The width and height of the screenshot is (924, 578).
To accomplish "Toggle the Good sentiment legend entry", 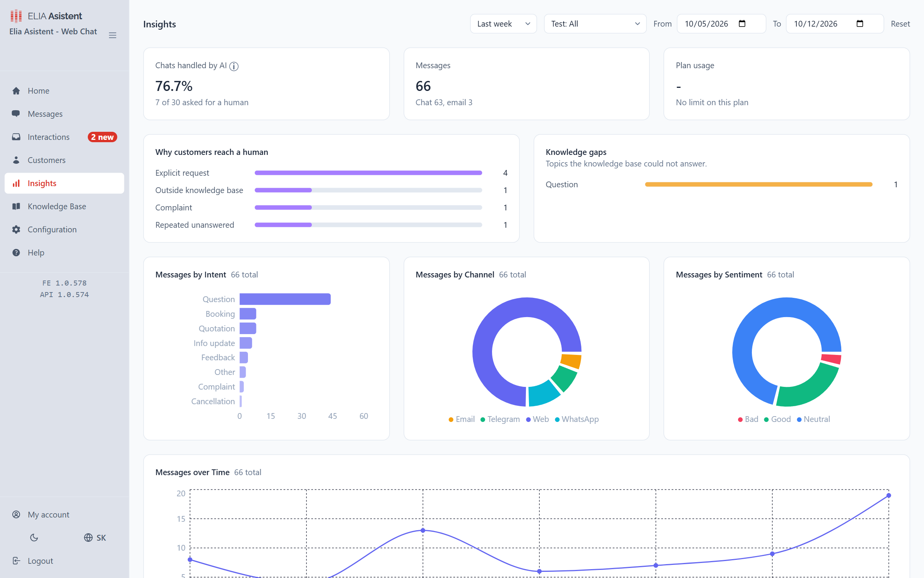I will (x=777, y=419).
